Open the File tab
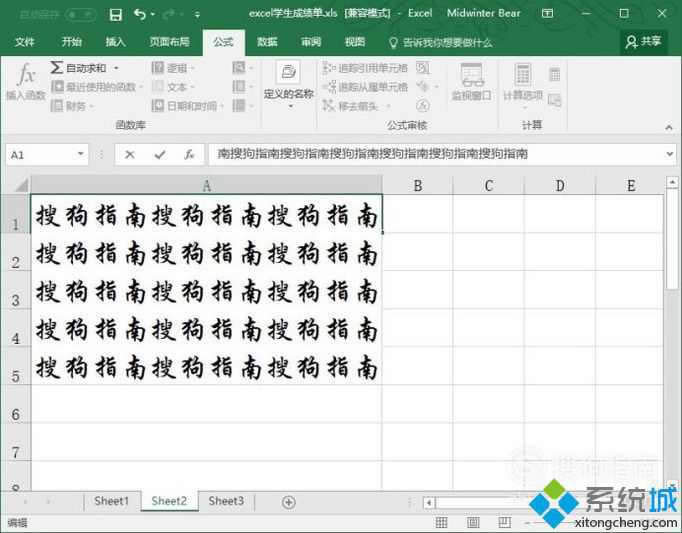The width and height of the screenshot is (682, 533). pyautogui.click(x=24, y=42)
